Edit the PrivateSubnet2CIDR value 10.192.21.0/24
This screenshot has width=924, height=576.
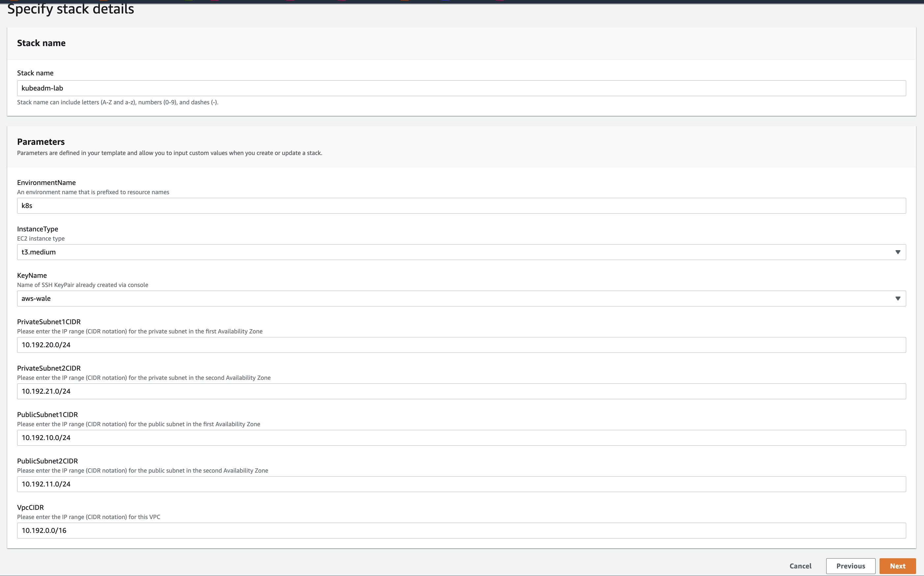[x=461, y=392]
